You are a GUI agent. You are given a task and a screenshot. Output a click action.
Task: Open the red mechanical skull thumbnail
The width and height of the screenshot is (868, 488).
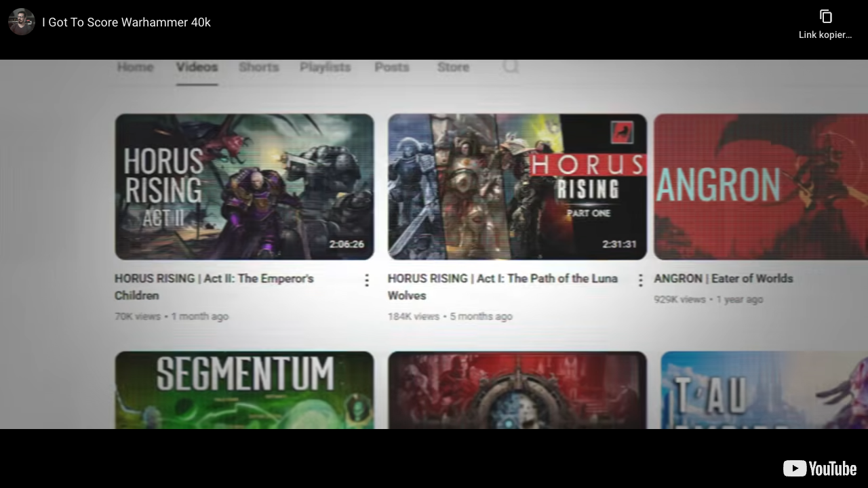(517, 390)
